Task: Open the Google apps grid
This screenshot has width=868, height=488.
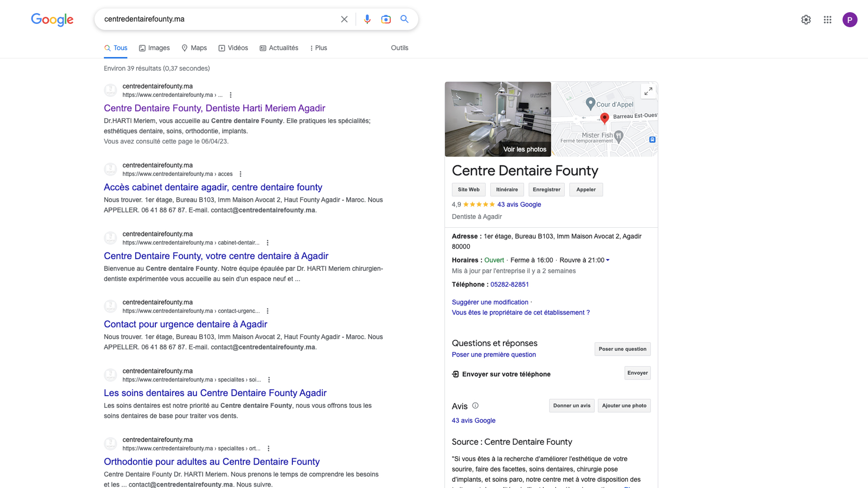Action: coord(828,20)
